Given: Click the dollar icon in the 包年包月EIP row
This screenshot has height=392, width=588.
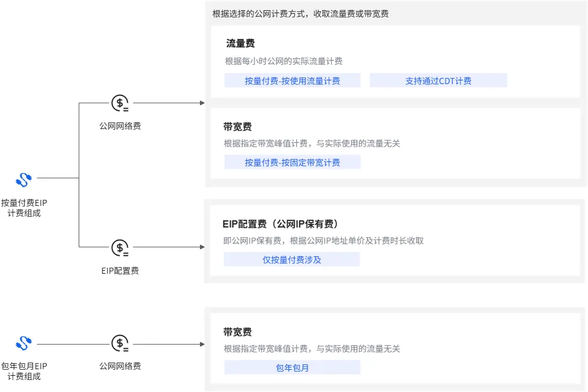Looking at the screenshot, I should [120, 344].
